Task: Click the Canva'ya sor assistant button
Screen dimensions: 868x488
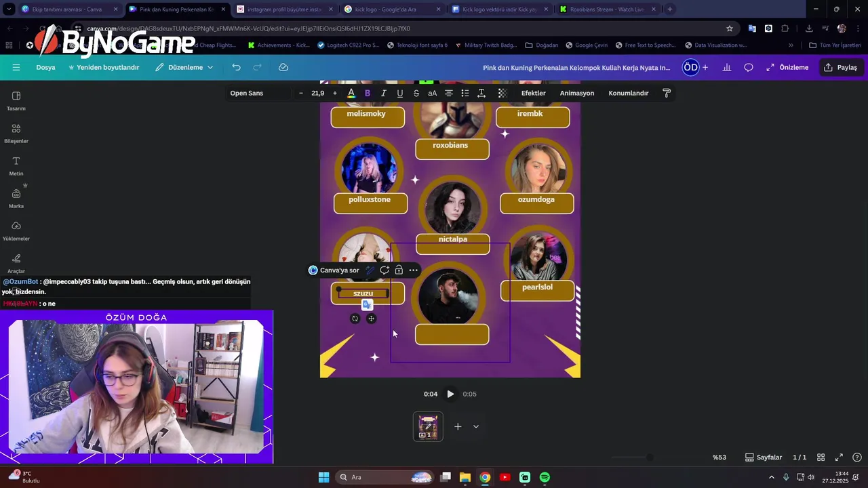Action: (x=334, y=270)
